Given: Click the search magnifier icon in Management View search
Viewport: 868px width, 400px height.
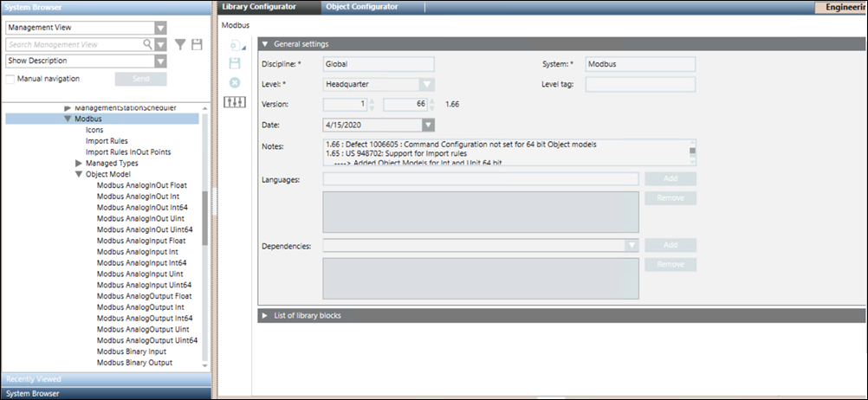Looking at the screenshot, I should click(x=148, y=44).
